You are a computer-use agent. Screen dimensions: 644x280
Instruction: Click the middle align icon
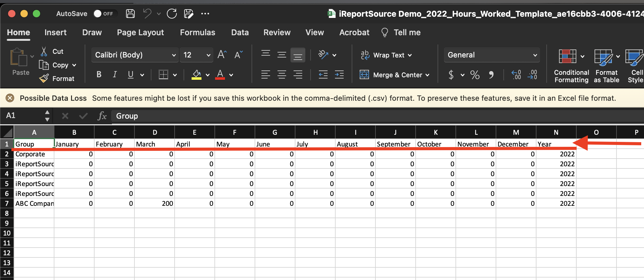coord(282,55)
